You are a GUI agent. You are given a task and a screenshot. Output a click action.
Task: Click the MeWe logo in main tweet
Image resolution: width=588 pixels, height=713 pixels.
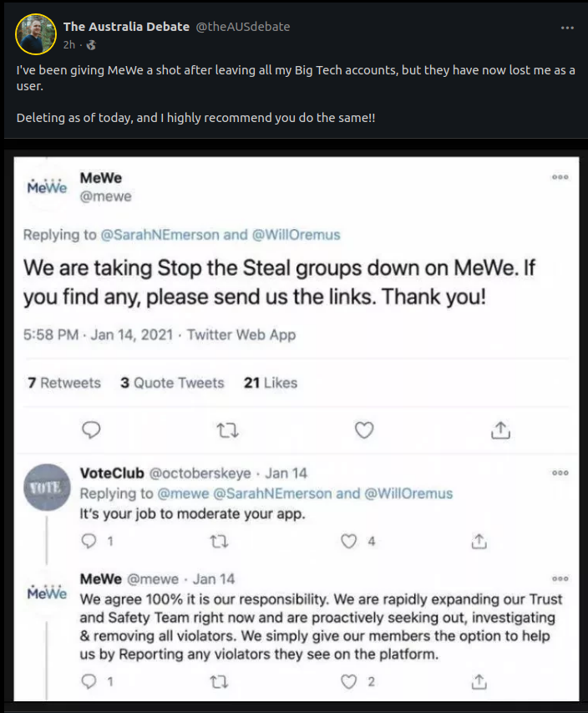(47, 186)
